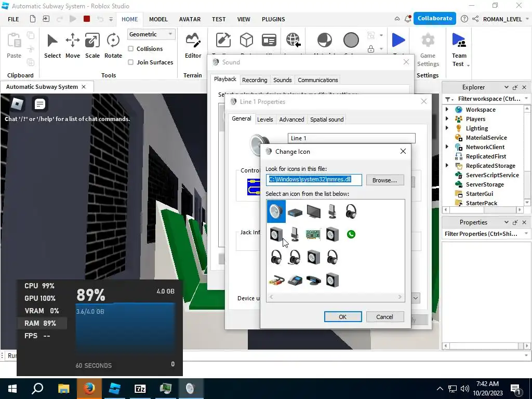Expand the Workspace node in Explorer
This screenshot has width=532, height=399.
447,109
